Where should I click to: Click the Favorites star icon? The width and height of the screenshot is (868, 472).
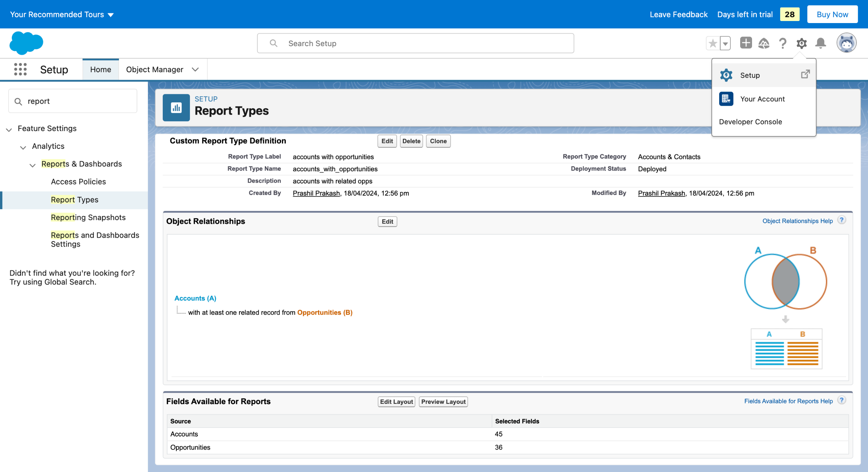(713, 43)
